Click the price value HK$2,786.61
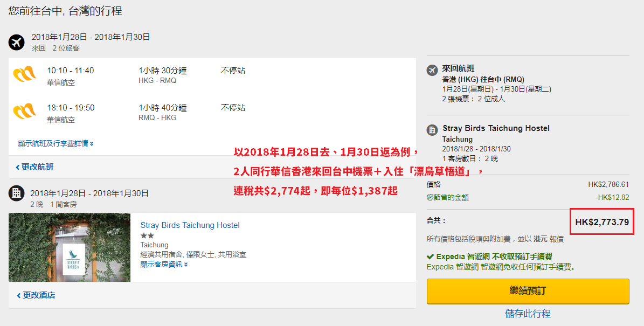644x326 pixels. pos(608,185)
